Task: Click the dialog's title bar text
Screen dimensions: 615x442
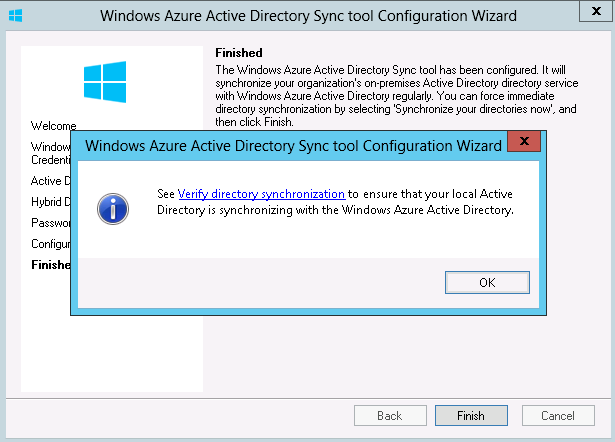Action: (293, 146)
